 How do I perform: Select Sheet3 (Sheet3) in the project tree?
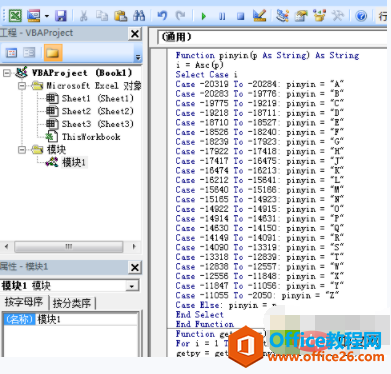pos(97,124)
